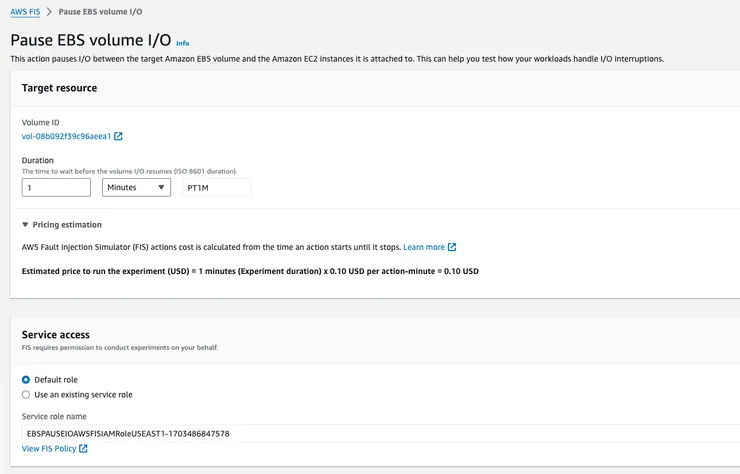Image resolution: width=740 pixels, height=474 pixels.
Task: Select Use an existing service role
Action: (x=26, y=395)
